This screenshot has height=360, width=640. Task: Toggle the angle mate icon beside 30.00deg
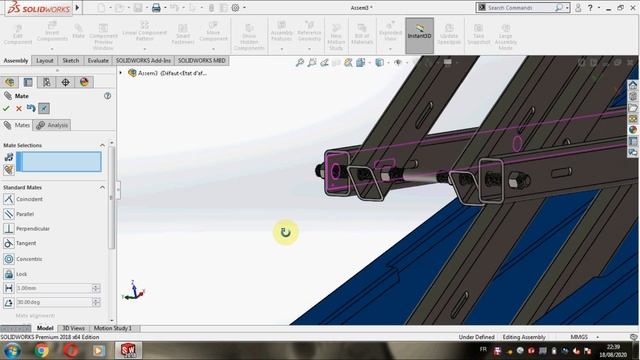click(x=9, y=302)
